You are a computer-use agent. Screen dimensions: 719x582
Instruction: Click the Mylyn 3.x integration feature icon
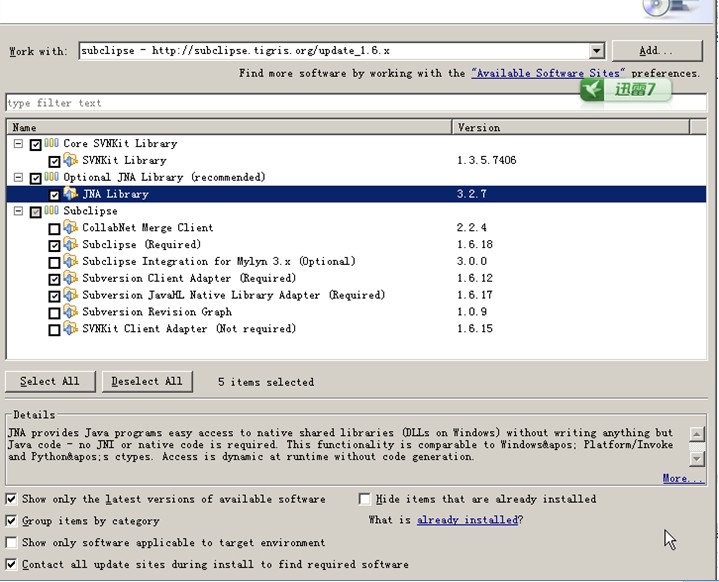[x=70, y=261]
